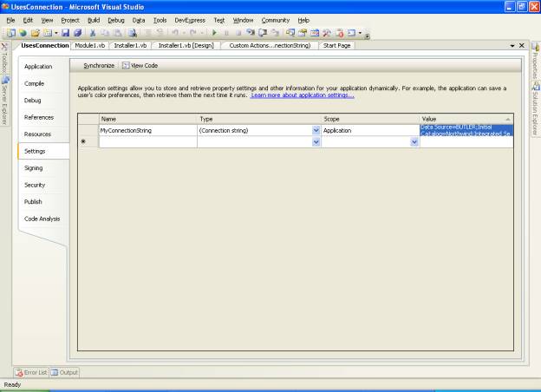Viewport: 541px width, 392px height.
Task: Click the Save floppy disk icon
Action: point(65,33)
